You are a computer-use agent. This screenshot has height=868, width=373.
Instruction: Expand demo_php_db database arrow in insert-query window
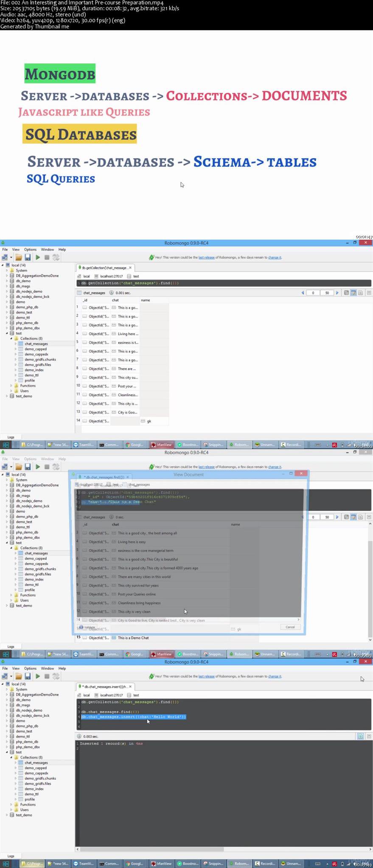pyautogui.click(x=7, y=726)
